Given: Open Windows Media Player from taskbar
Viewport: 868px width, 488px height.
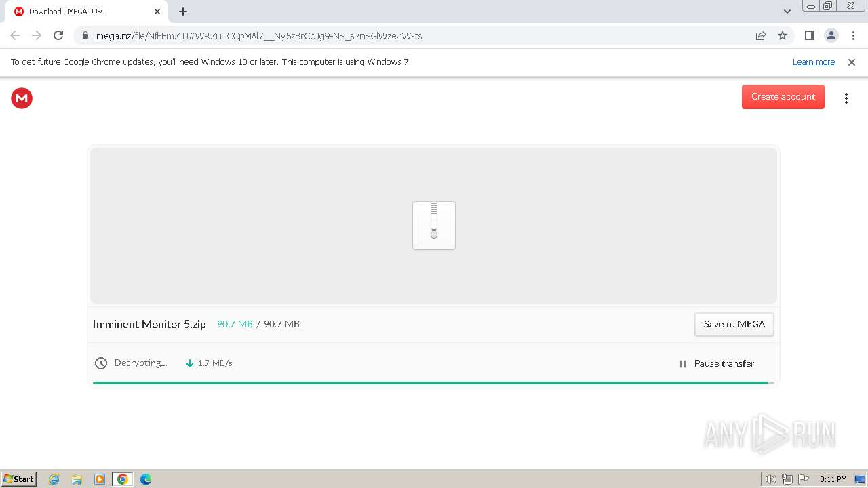Looking at the screenshot, I should (x=100, y=479).
